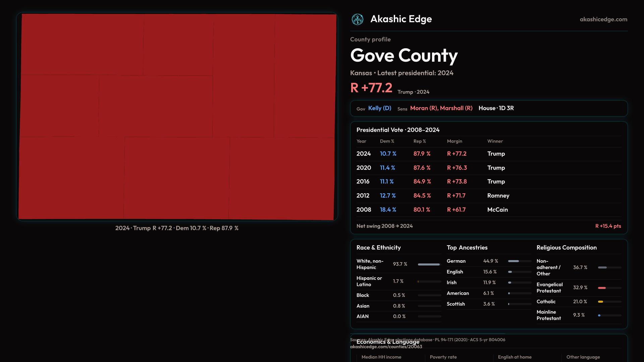Select Governor Kelly (D) name

(379, 108)
